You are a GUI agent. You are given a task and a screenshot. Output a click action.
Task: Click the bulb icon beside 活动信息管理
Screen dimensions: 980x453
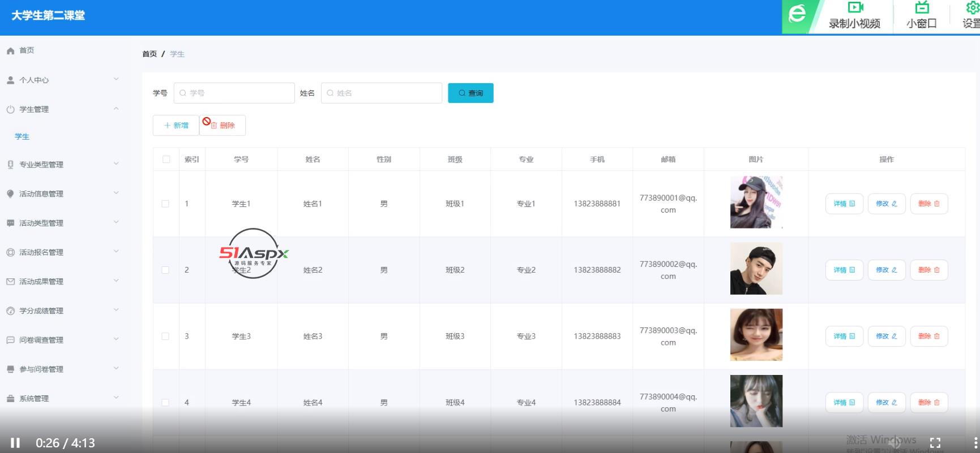pyautogui.click(x=10, y=194)
